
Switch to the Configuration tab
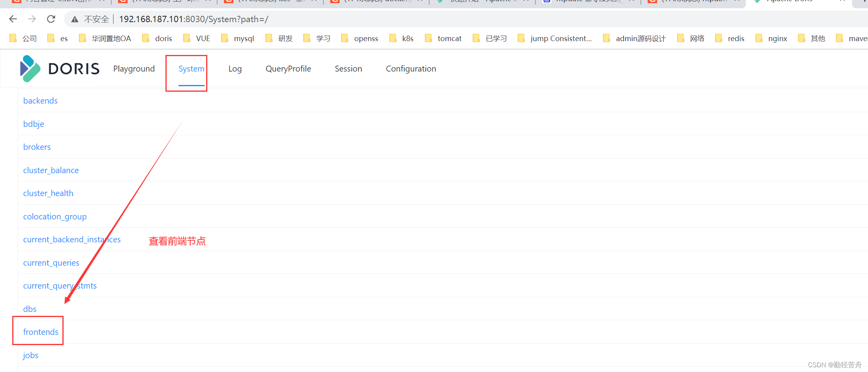[411, 69]
